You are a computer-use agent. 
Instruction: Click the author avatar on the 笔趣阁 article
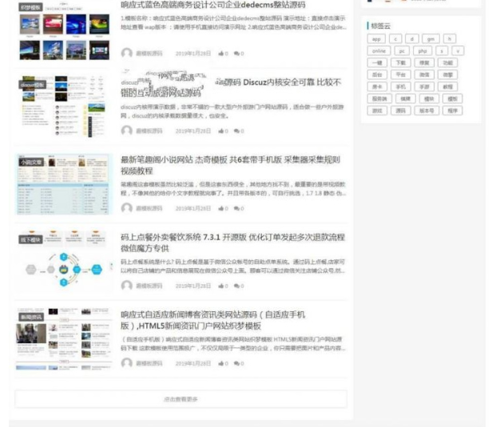pos(126,208)
